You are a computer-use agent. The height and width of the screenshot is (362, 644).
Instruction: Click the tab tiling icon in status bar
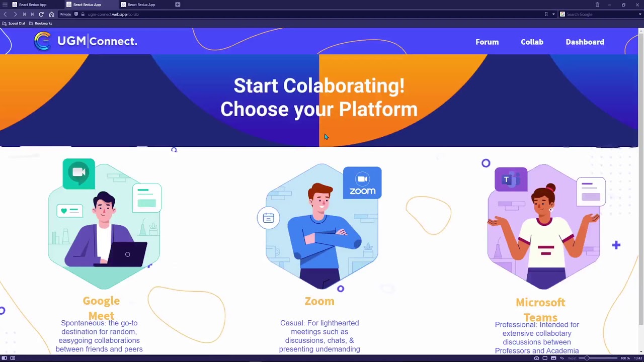[x=545, y=358]
